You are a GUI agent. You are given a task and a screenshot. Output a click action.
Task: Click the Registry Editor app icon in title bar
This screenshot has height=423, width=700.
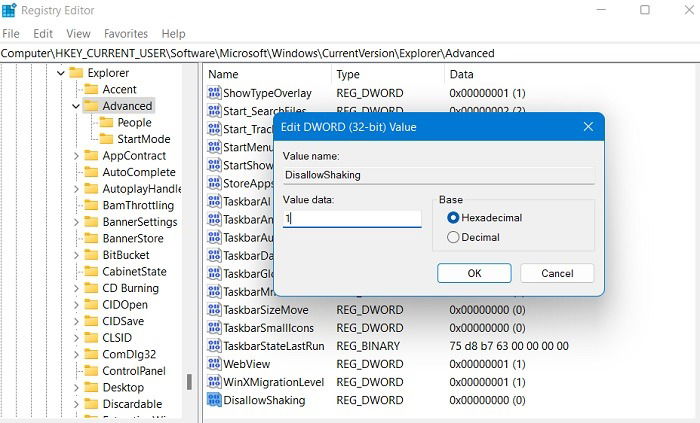pyautogui.click(x=9, y=10)
